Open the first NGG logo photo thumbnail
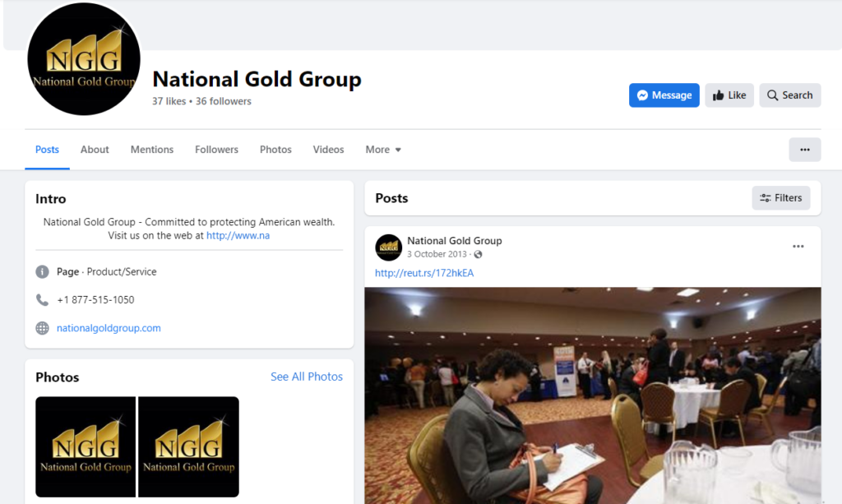 pyautogui.click(x=86, y=446)
